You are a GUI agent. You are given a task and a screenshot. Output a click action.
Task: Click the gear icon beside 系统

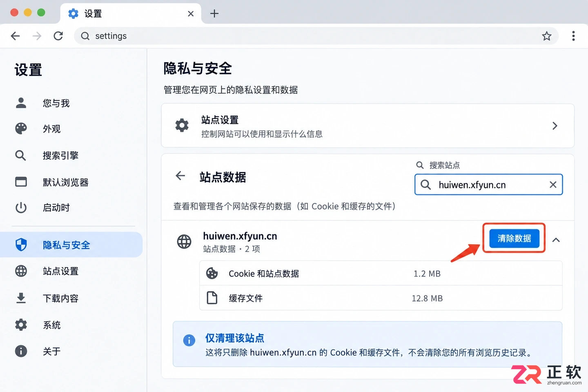tap(21, 325)
